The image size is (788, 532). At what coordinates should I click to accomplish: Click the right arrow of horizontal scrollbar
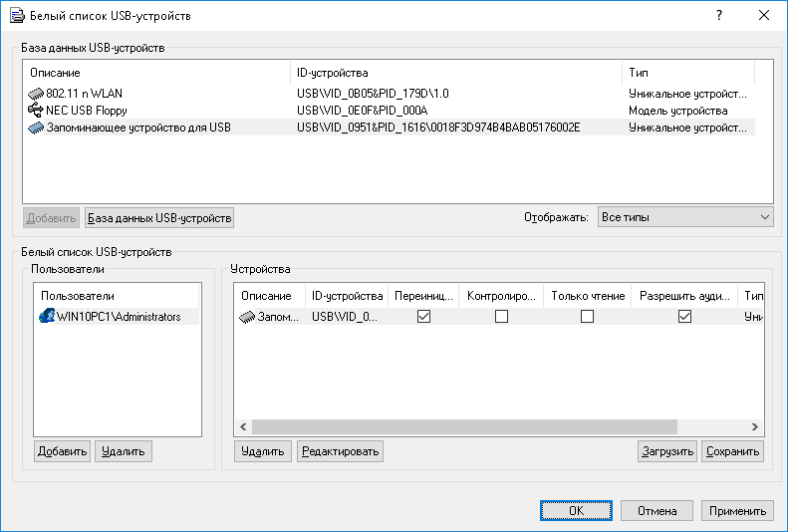(x=756, y=426)
